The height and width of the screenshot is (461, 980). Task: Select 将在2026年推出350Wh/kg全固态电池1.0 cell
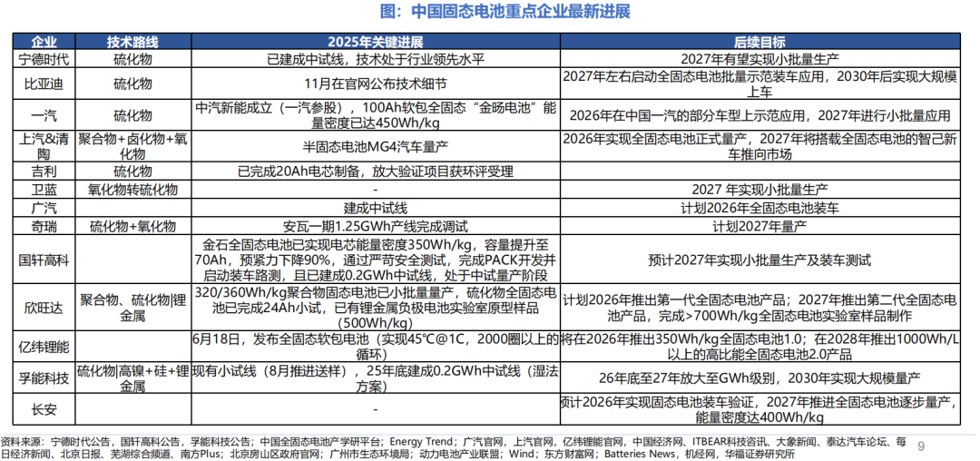tap(759, 348)
